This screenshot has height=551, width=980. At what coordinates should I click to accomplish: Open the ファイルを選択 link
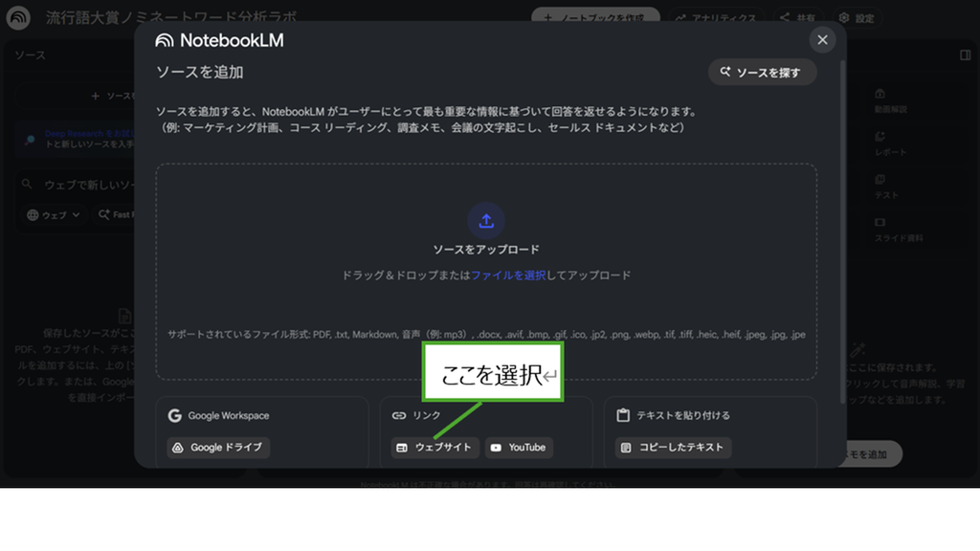click(508, 275)
